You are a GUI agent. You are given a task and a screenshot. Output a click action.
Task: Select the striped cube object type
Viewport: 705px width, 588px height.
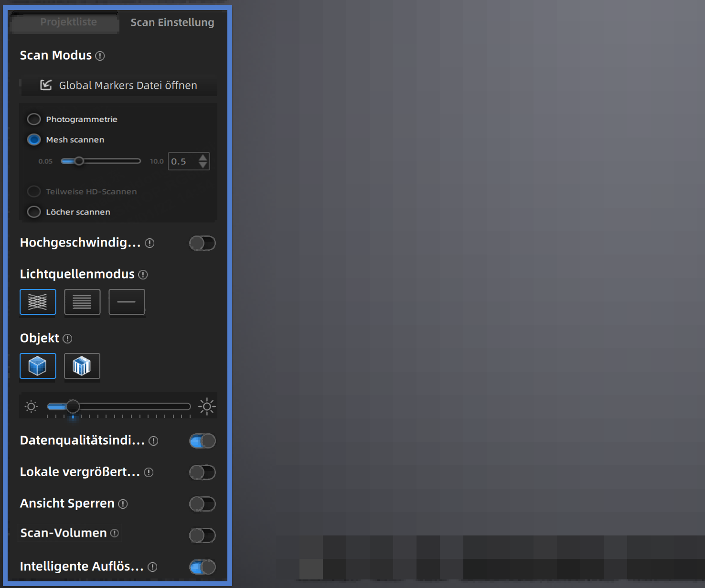click(82, 366)
